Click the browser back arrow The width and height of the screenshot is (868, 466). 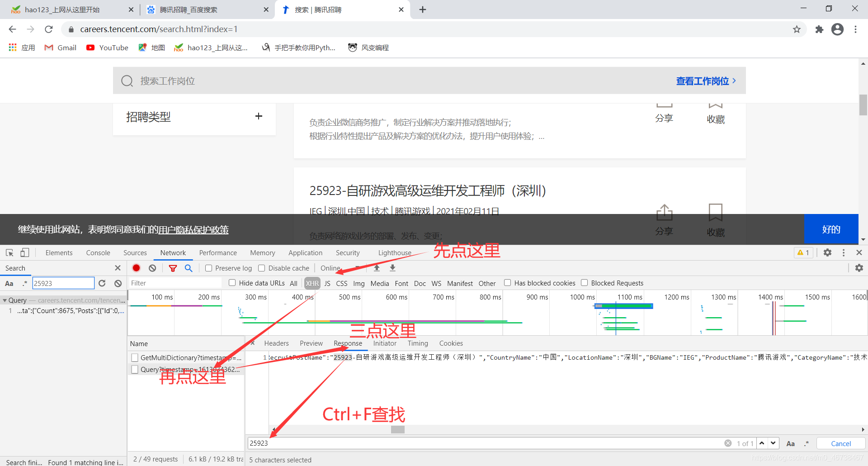coord(12,29)
